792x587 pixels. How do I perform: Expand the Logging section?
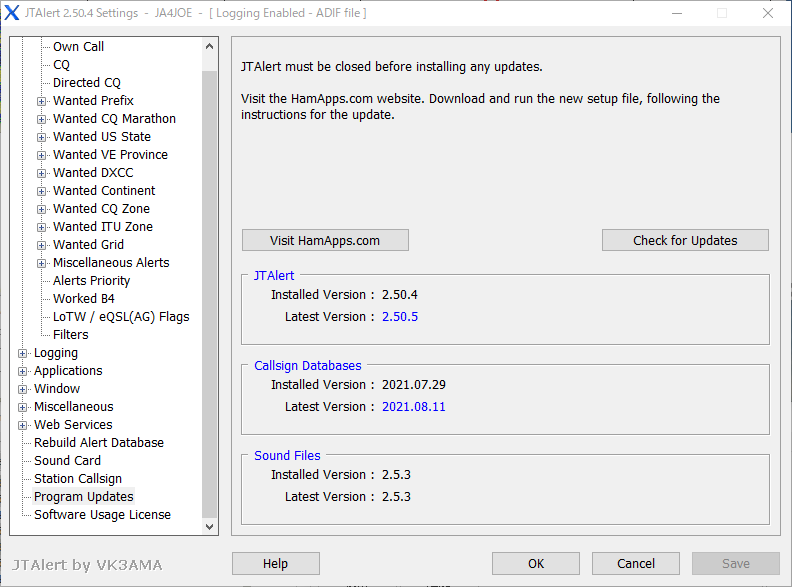click(x=23, y=353)
